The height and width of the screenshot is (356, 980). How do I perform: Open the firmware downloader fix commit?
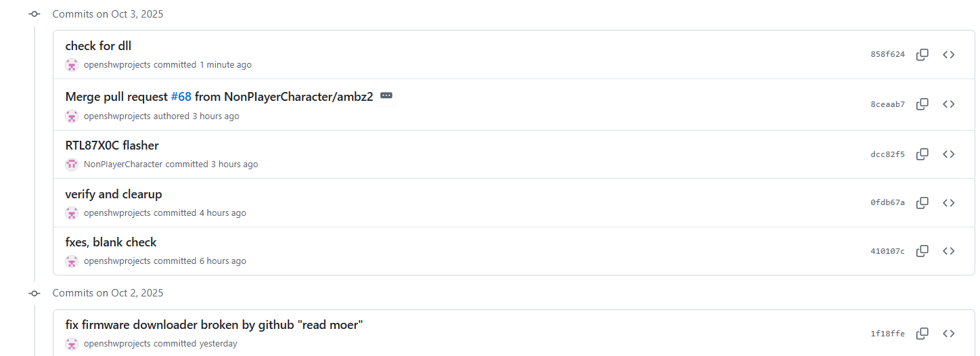tap(214, 325)
